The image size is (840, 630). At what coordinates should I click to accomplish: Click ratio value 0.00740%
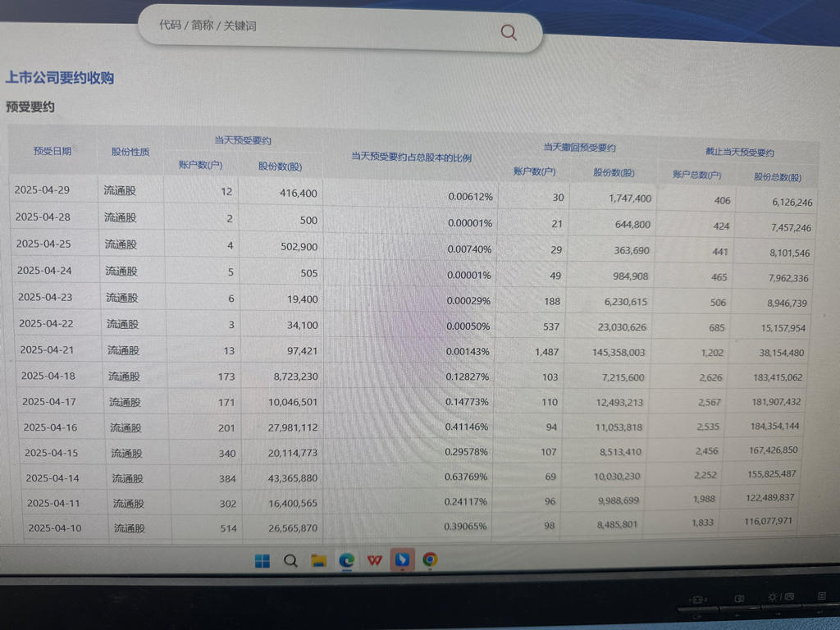(x=469, y=249)
